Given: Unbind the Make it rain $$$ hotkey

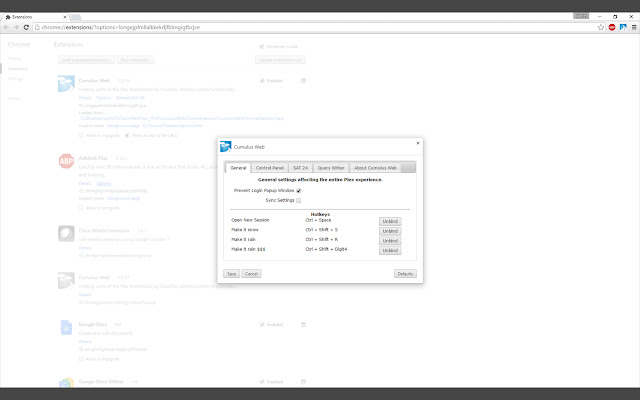Looking at the screenshot, I should pyautogui.click(x=390, y=250).
